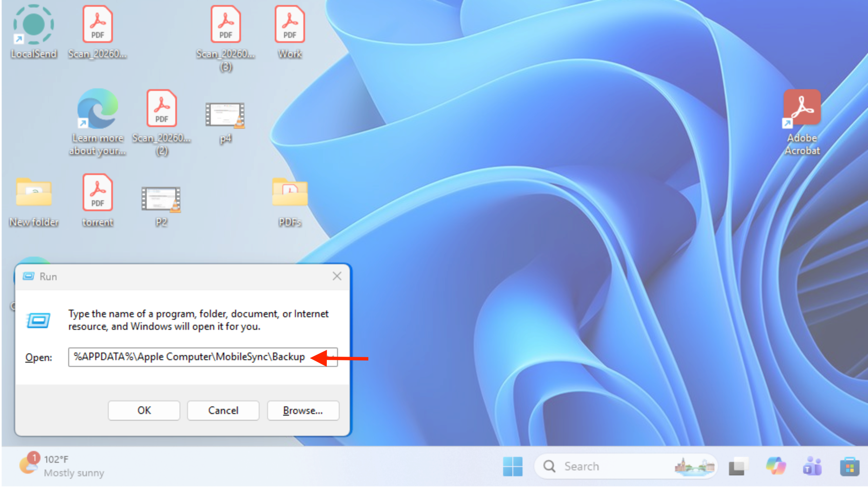Image resolution: width=868 pixels, height=488 pixels.
Task: Select the PDFs folder icon
Action: pyautogui.click(x=290, y=202)
